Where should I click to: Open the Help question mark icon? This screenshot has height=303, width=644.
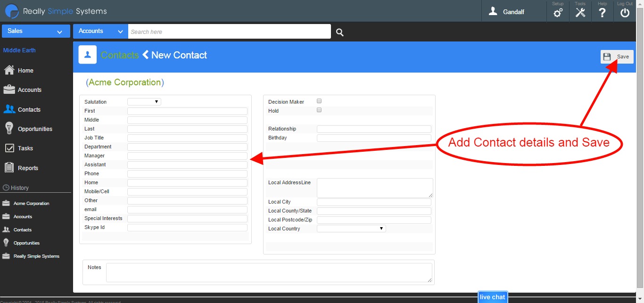[x=603, y=13]
